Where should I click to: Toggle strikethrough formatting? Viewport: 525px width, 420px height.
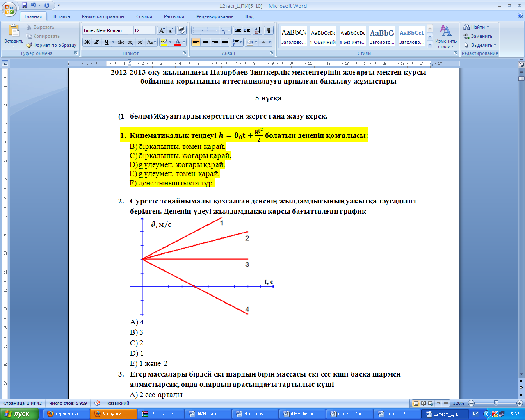click(x=121, y=42)
